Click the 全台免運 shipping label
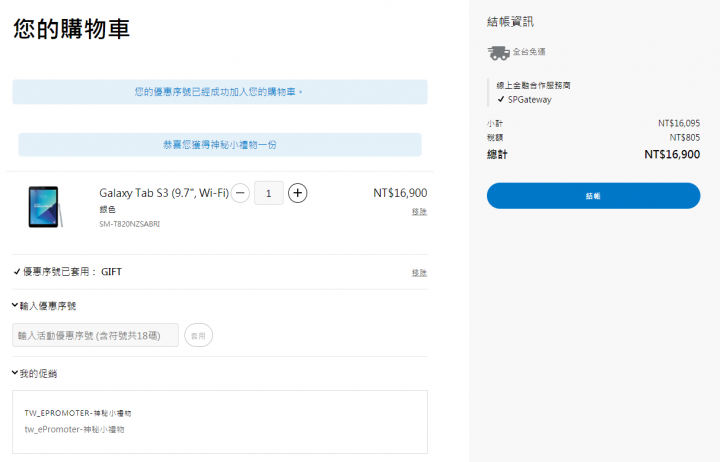The width and height of the screenshot is (720, 462). [529, 52]
